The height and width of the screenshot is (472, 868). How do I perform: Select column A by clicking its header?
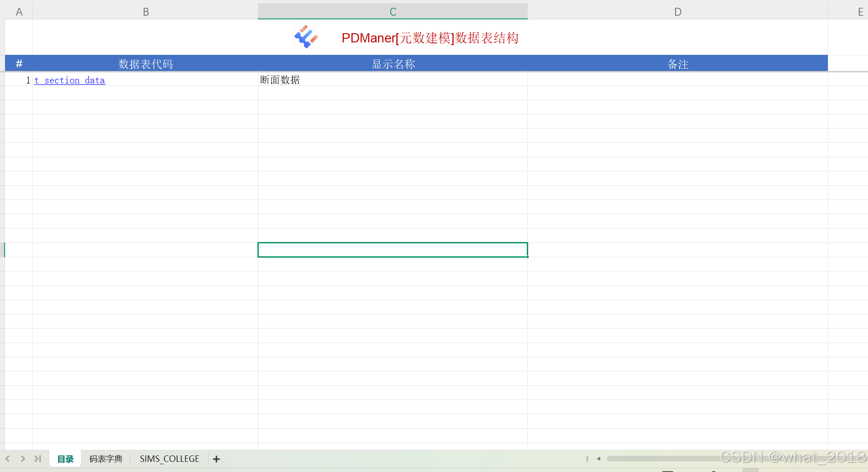(18, 11)
